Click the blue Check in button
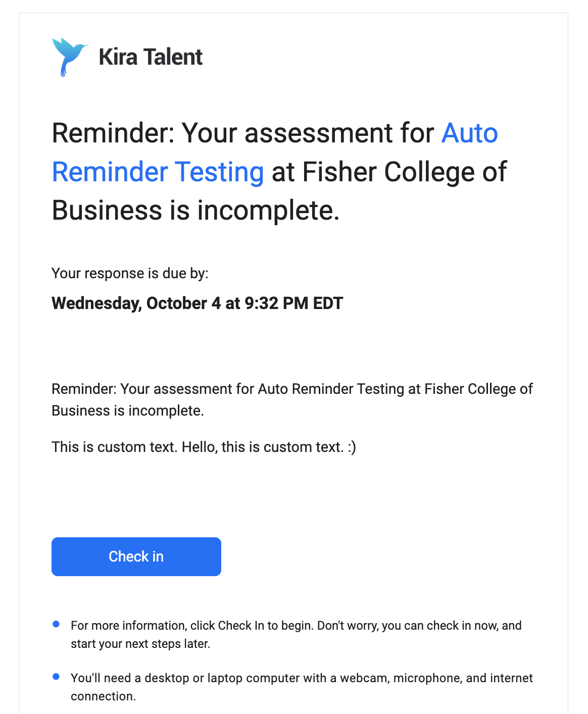This screenshot has width=588, height=714. tap(136, 556)
